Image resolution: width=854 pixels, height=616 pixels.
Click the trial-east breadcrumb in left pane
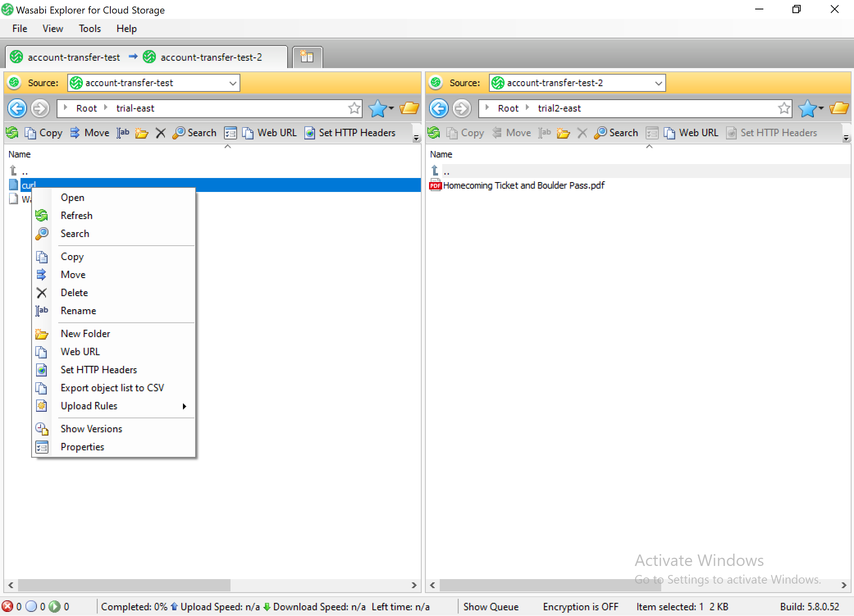click(135, 108)
